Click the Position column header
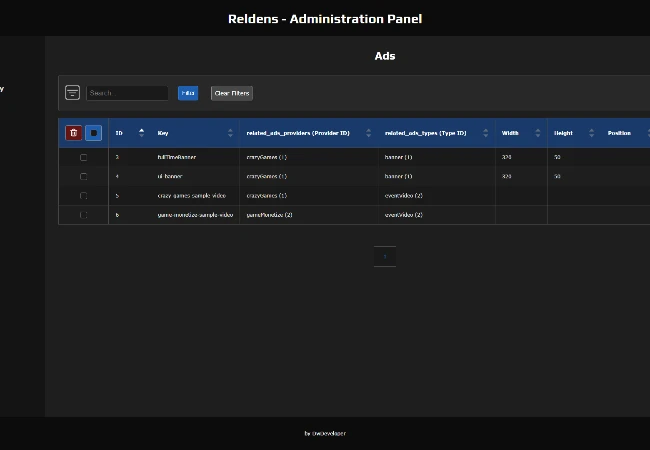Viewport: 650px width, 450px height. 619,133
